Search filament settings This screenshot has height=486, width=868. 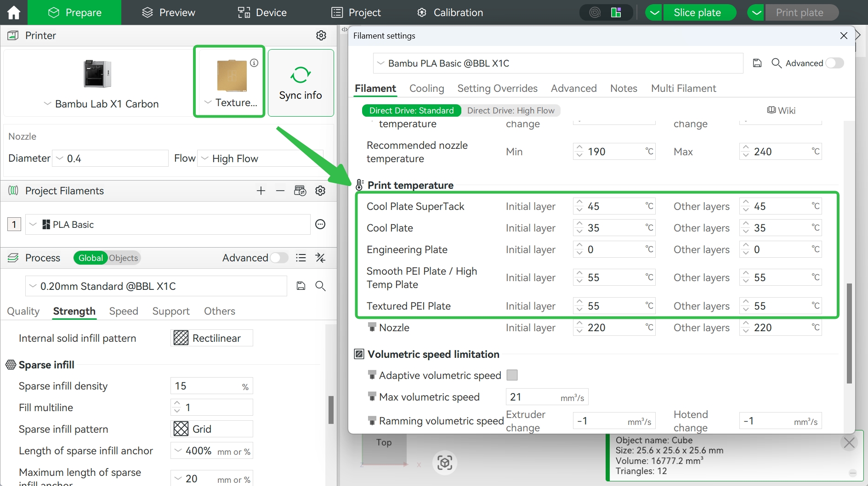tap(777, 63)
